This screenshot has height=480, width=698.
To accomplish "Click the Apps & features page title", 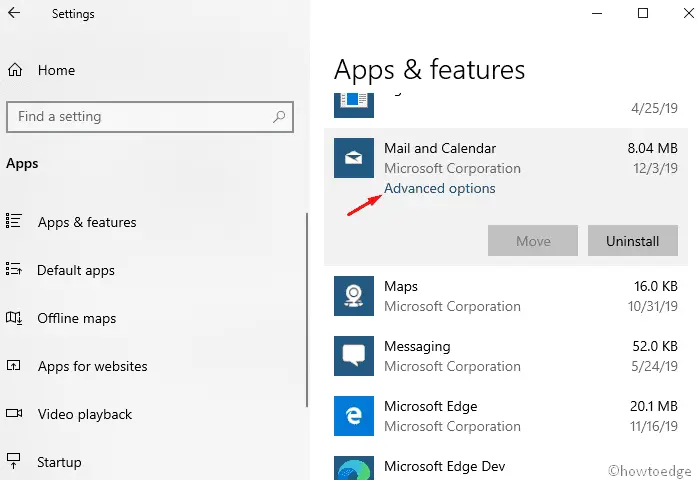I will coord(430,70).
